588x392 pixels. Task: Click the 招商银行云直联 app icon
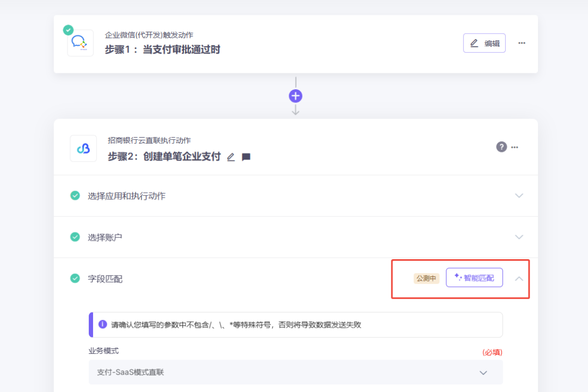[83, 149]
